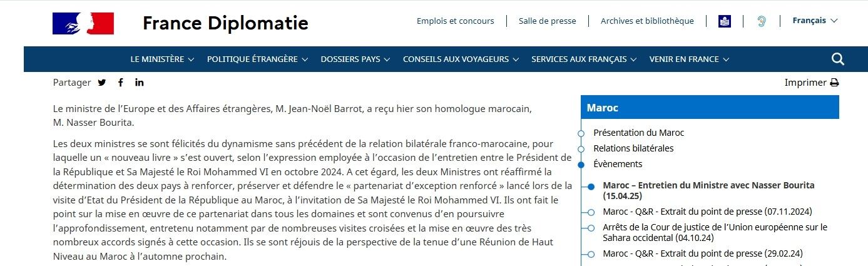
Task: Open the easy-to-read accessibility icon
Action: [725, 21]
